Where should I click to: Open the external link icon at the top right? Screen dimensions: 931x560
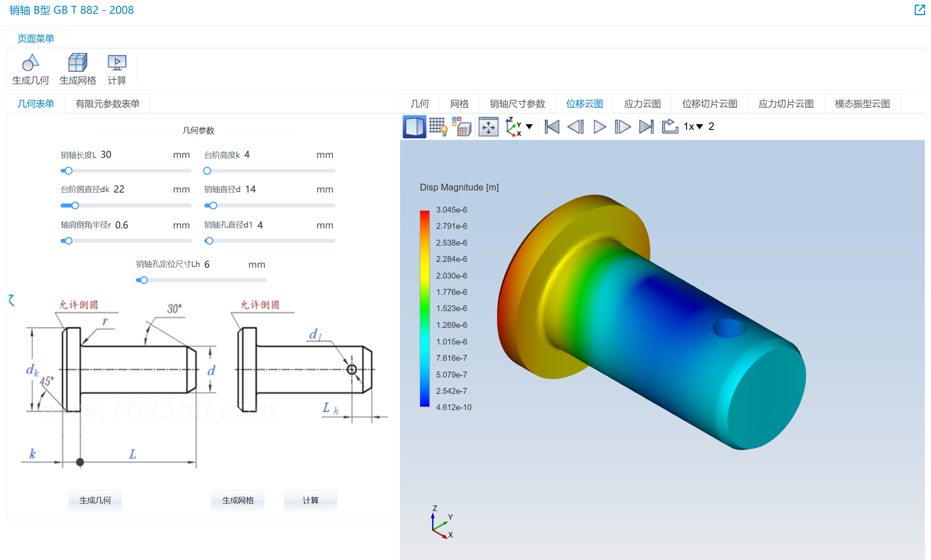coord(920,10)
